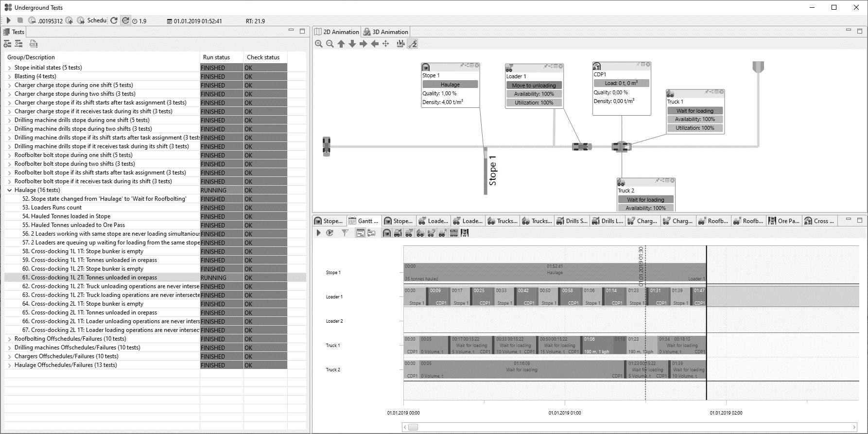Click the Gantt filter funnel icon
868x434 pixels.
pos(345,233)
